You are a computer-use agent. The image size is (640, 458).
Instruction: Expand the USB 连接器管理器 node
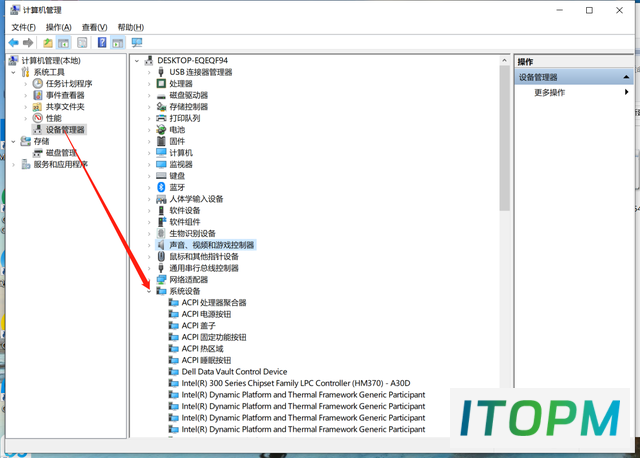[x=149, y=72]
